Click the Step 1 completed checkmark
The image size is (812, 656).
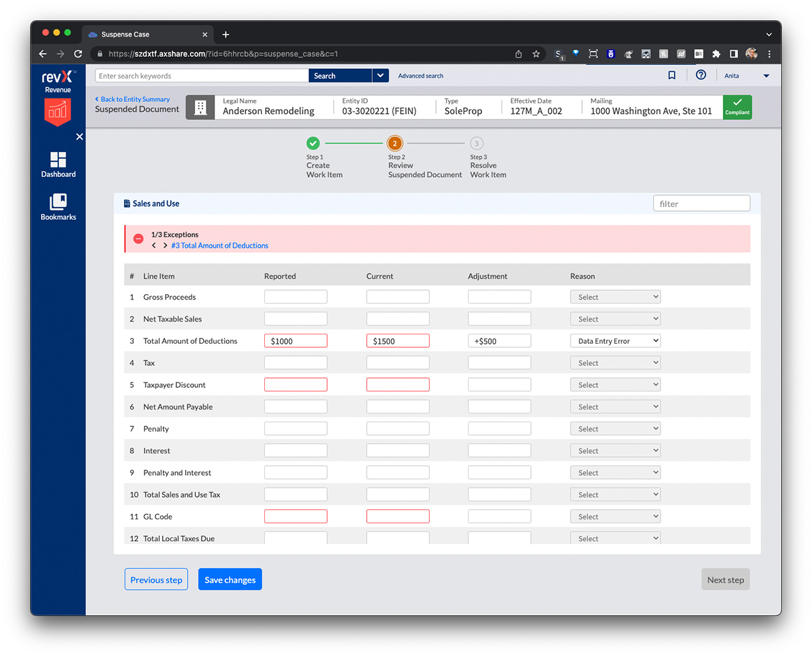point(313,143)
